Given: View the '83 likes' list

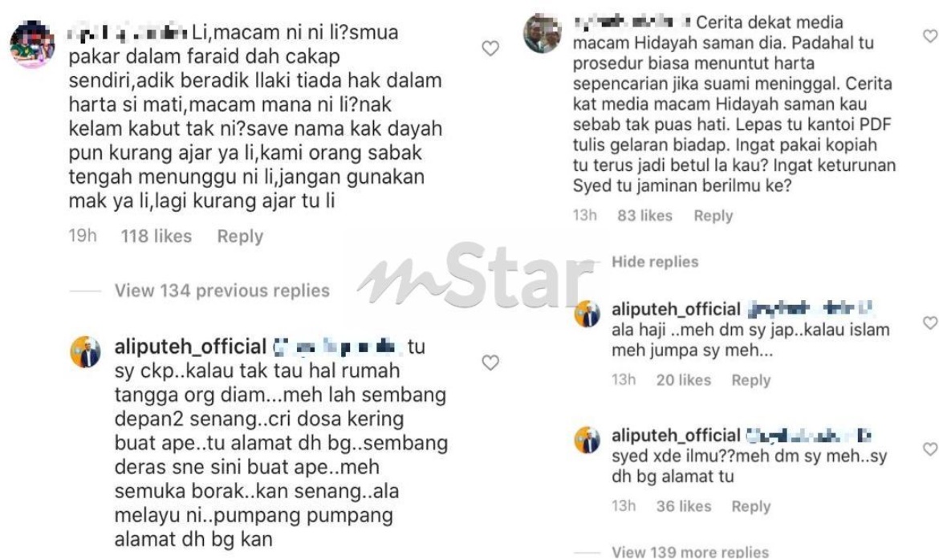Looking at the screenshot, I should pos(645,216).
